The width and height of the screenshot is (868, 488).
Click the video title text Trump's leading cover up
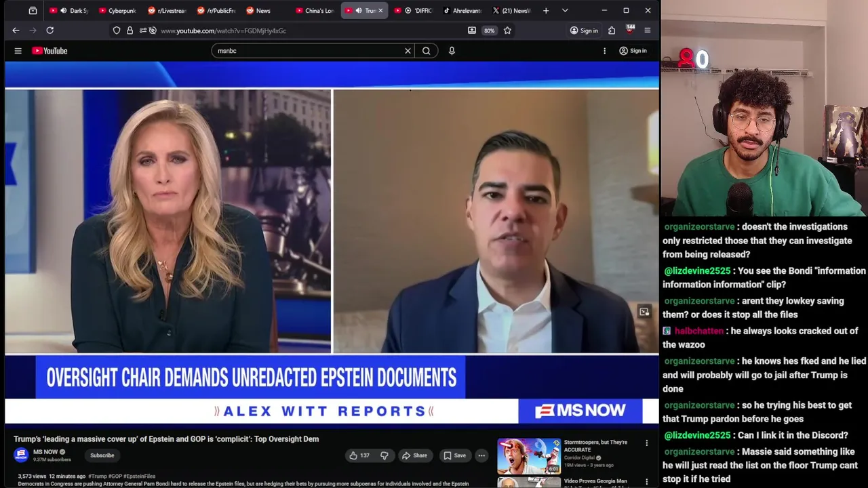pyautogui.click(x=166, y=439)
